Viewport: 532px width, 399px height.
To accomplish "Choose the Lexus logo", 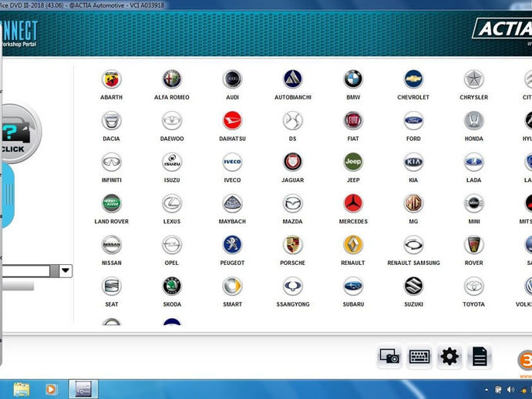I will [172, 203].
